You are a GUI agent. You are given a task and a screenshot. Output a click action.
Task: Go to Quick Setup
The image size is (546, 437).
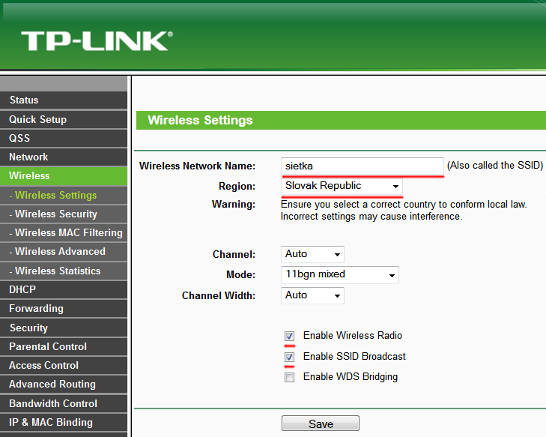63,119
